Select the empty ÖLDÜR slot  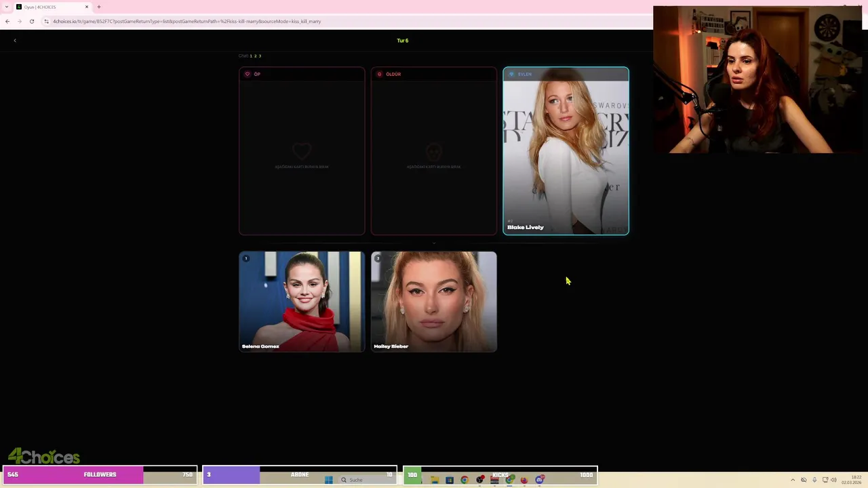coord(434,151)
